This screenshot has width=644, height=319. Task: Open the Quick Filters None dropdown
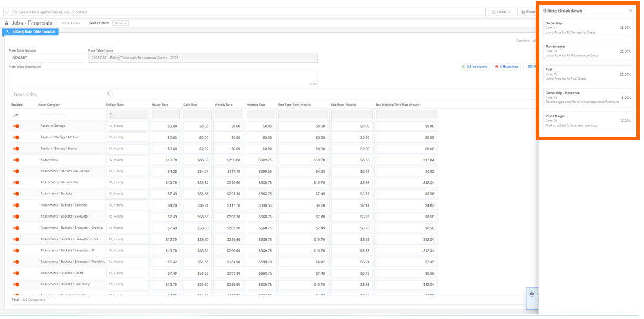point(120,23)
